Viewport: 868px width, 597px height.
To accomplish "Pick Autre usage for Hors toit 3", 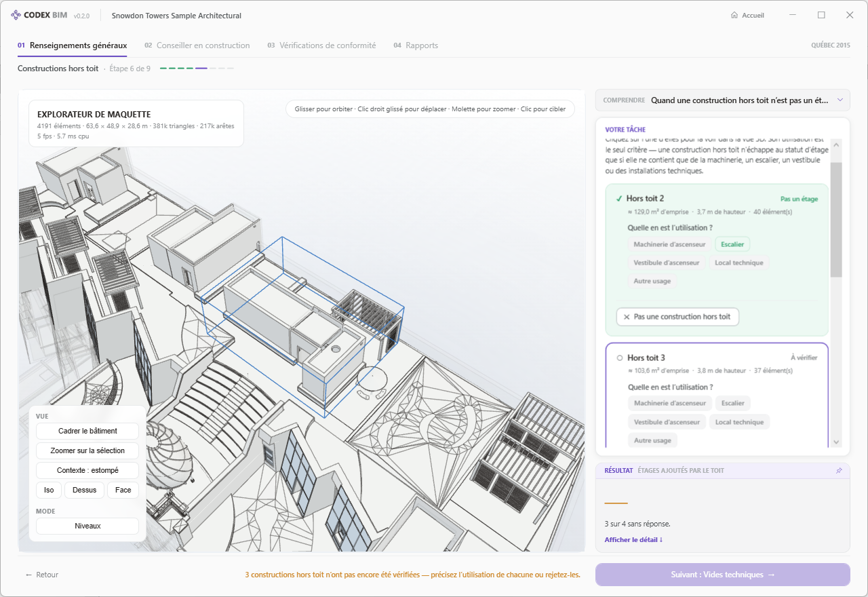I will [652, 440].
